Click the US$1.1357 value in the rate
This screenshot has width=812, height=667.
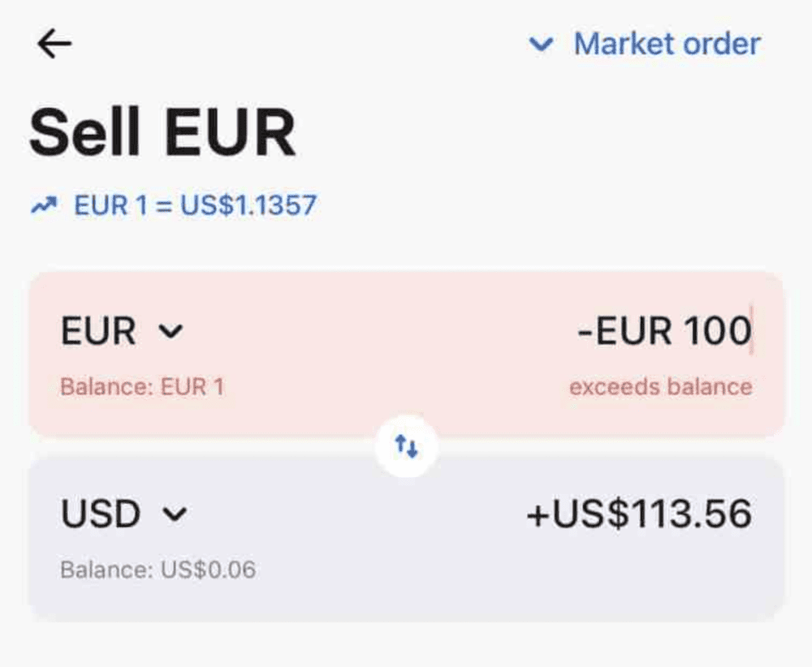tap(248, 205)
